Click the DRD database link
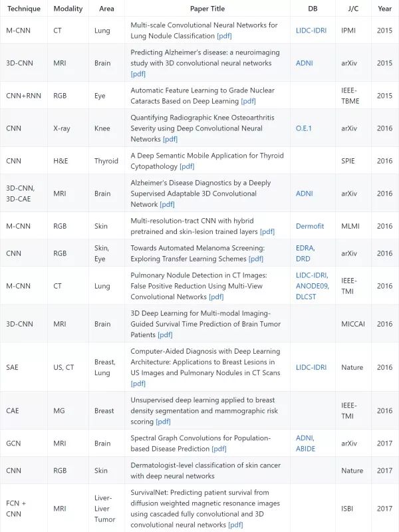The height and width of the screenshot is (532, 399). coord(304,259)
